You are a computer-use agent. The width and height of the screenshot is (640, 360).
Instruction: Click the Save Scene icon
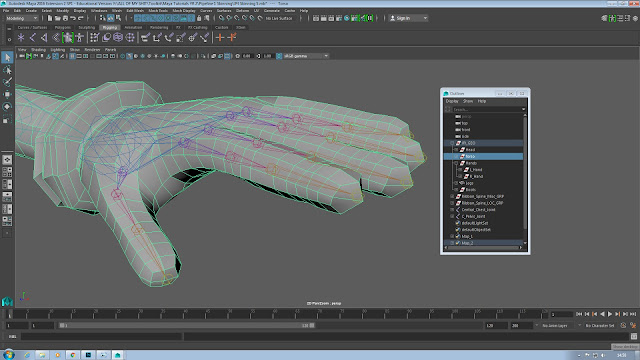tap(65, 18)
